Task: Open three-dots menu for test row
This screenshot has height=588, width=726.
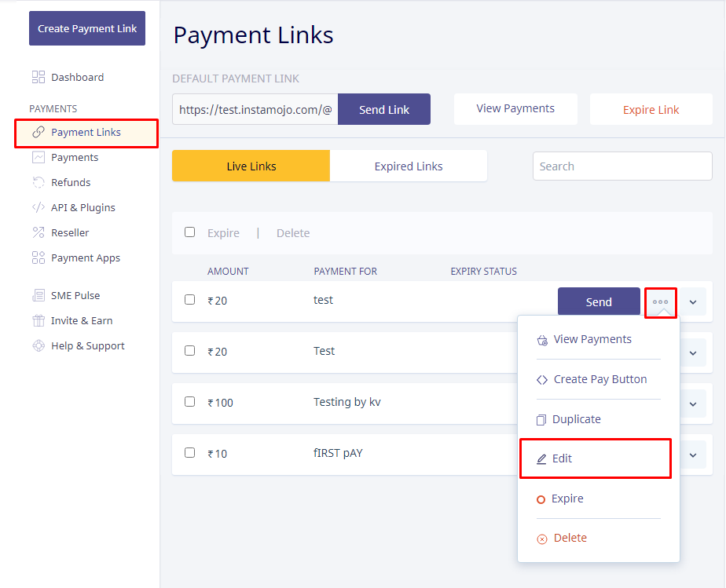Action: 660,302
